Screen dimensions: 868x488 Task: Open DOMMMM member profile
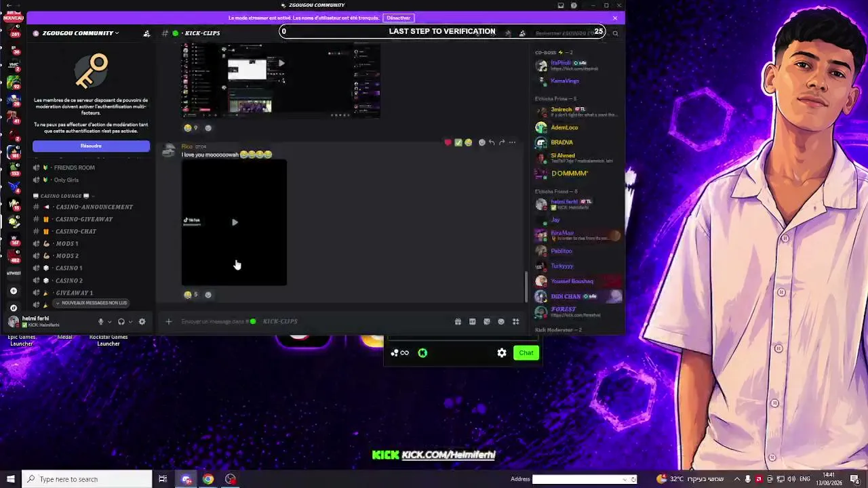tap(576, 174)
